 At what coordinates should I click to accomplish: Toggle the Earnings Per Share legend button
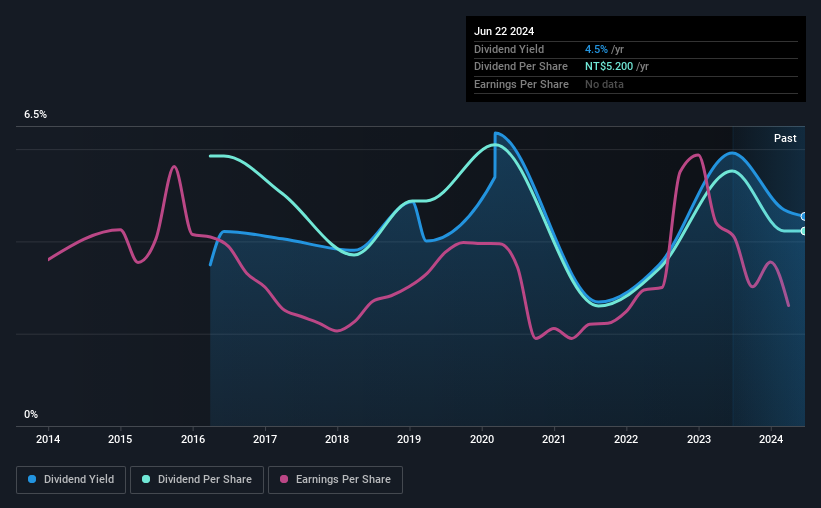tap(335, 480)
